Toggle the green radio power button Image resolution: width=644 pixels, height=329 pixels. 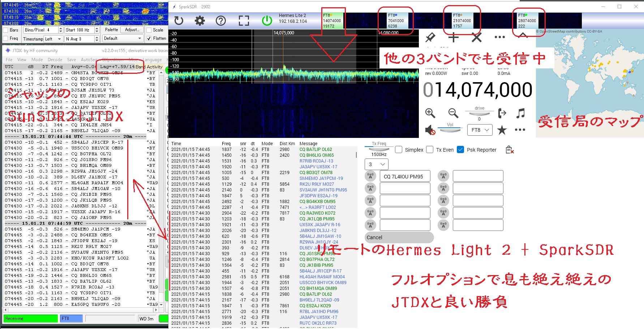pos(267,21)
